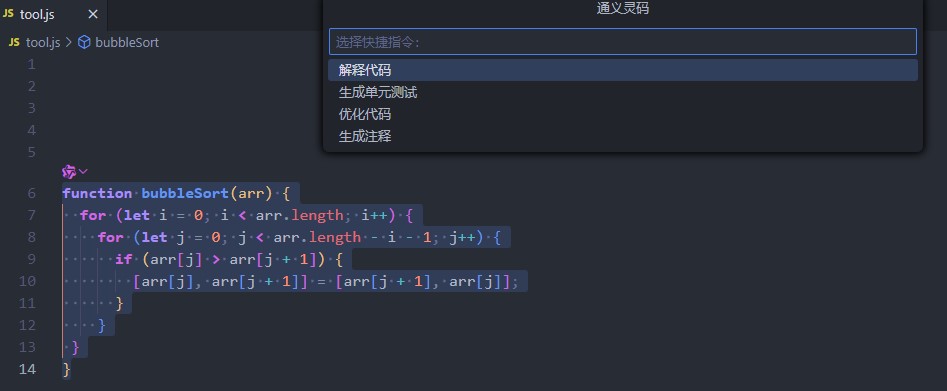The width and height of the screenshot is (947, 391).
Task: Click the first for keyword on line 7
Action: 93,215
